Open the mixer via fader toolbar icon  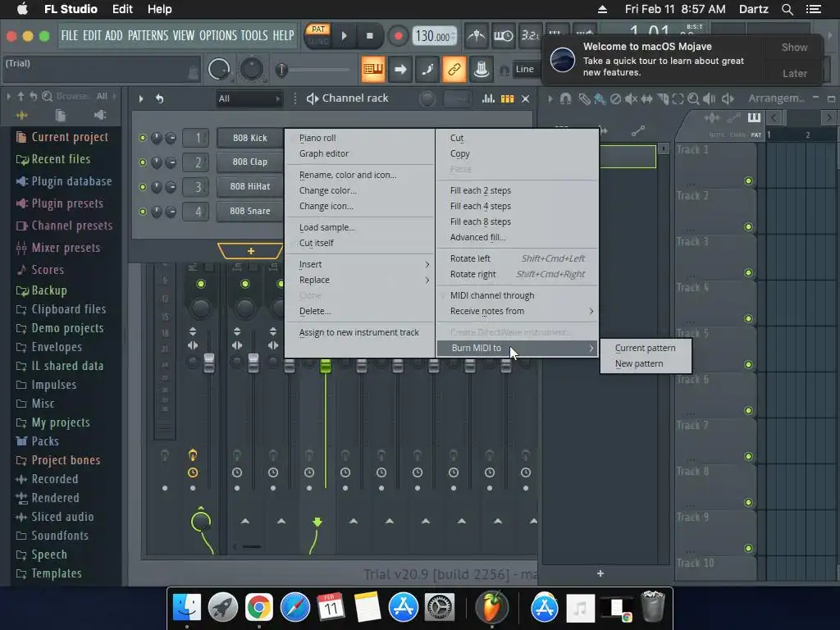[x=481, y=69]
